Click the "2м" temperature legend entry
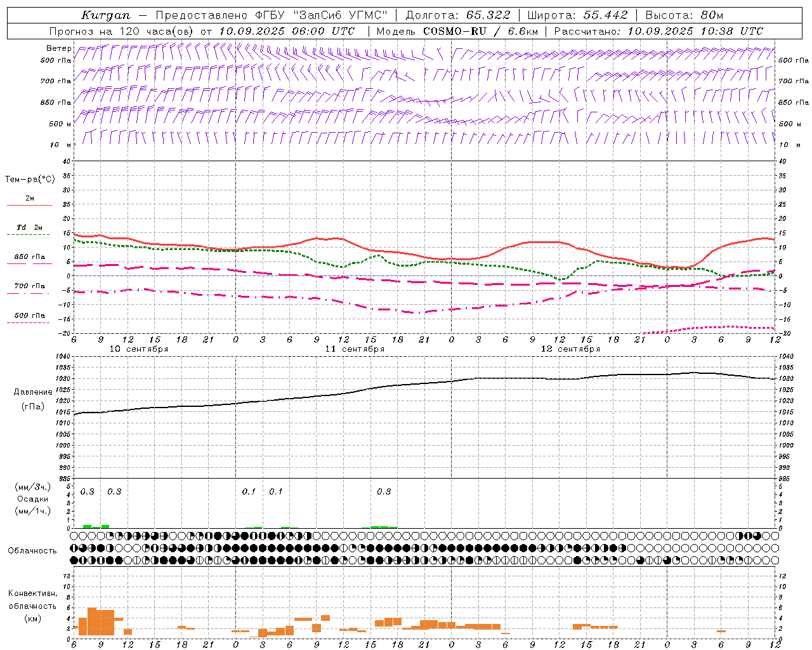812x650 pixels. 30,199
